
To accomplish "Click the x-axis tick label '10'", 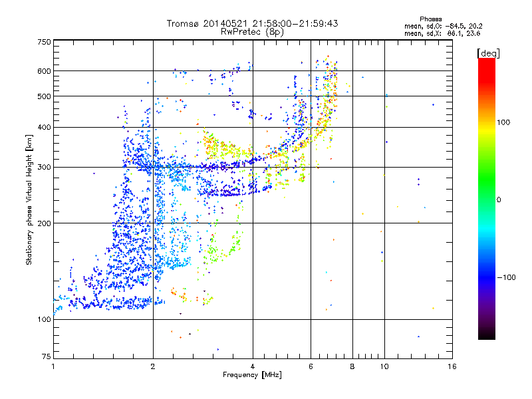I will pos(384,366).
